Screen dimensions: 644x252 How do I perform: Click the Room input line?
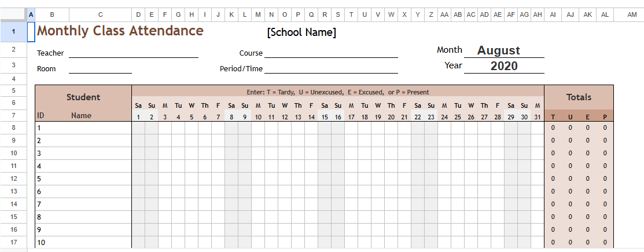[100, 68]
